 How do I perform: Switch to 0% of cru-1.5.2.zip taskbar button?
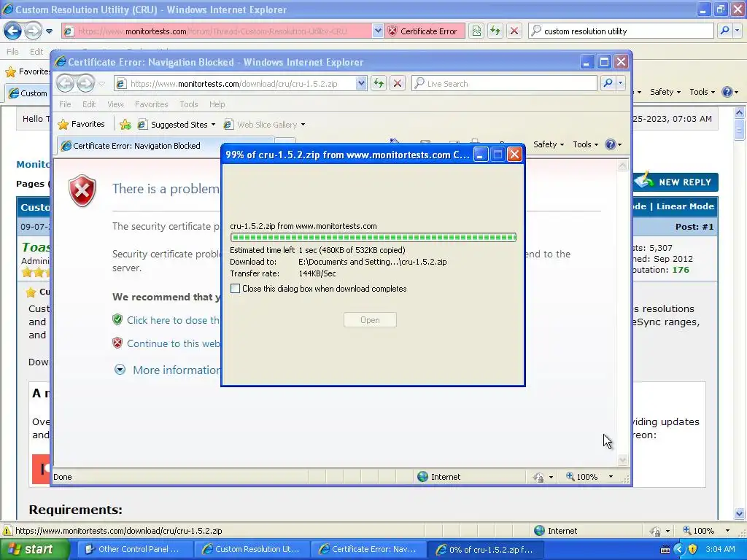(x=485, y=550)
